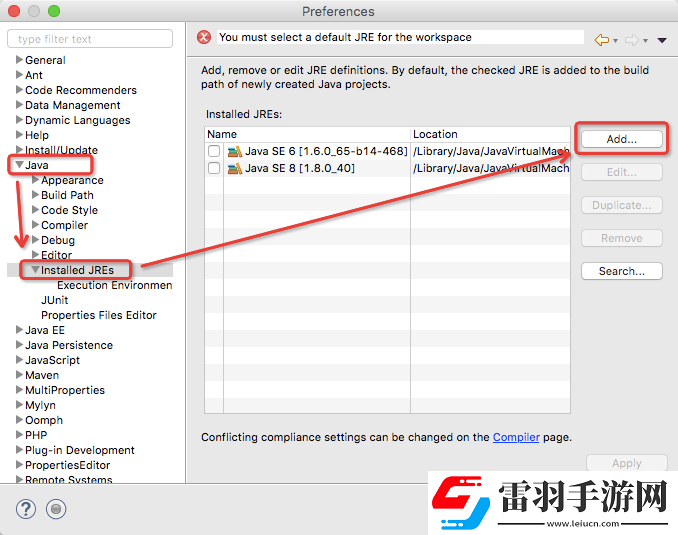Check the Java SE 8 checkbox
Image resolution: width=678 pixels, height=535 pixels.
coord(214,168)
